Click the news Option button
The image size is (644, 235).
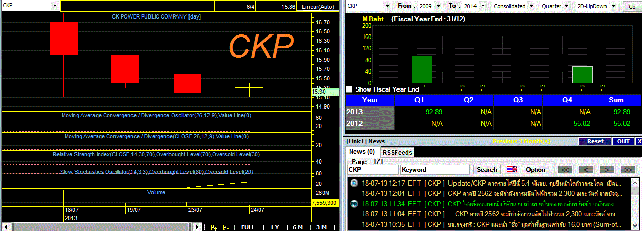tap(536, 170)
